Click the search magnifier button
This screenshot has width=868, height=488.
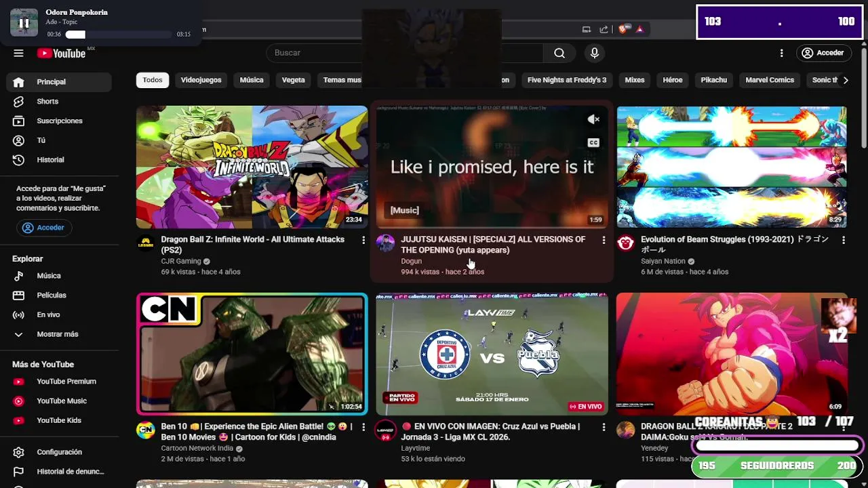click(x=559, y=53)
